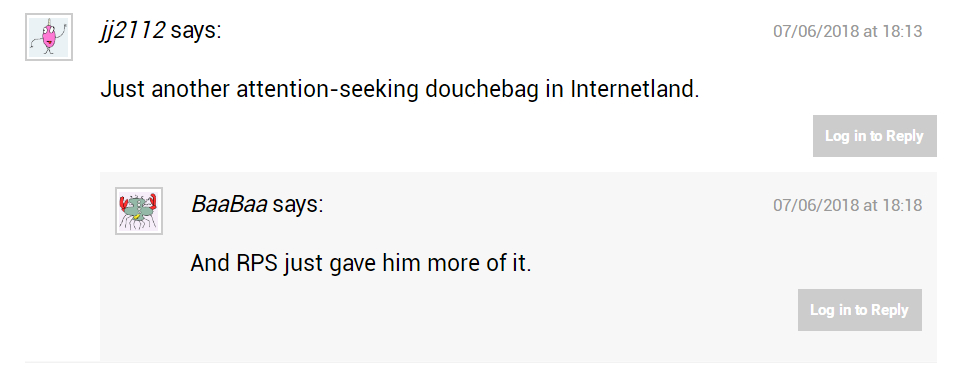Click "says:" next to jj2112
This screenshot has height=369, width=953.
coord(196,30)
